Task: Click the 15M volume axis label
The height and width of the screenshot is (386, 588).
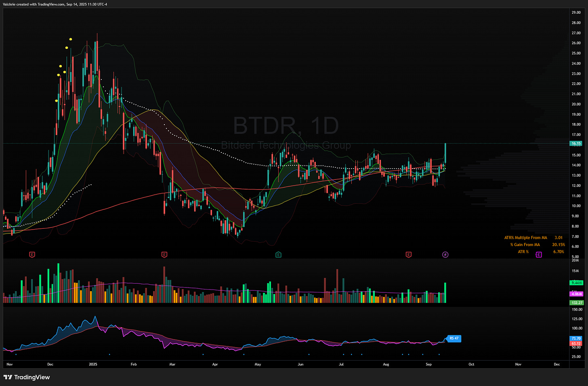Action: tap(575, 271)
